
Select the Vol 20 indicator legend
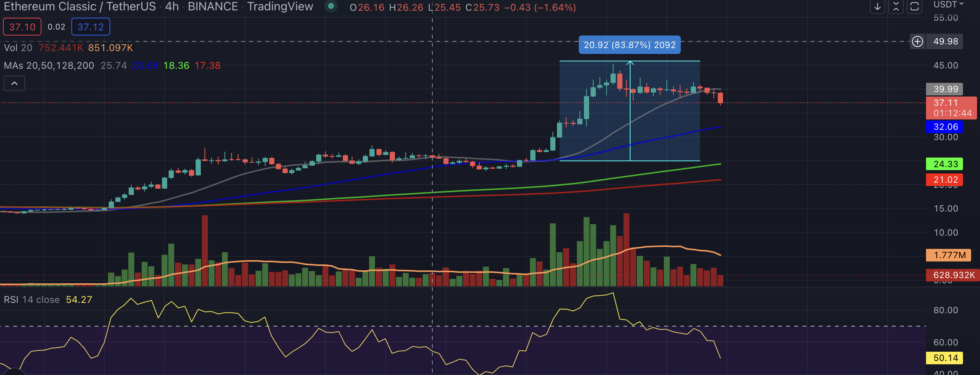(18, 48)
